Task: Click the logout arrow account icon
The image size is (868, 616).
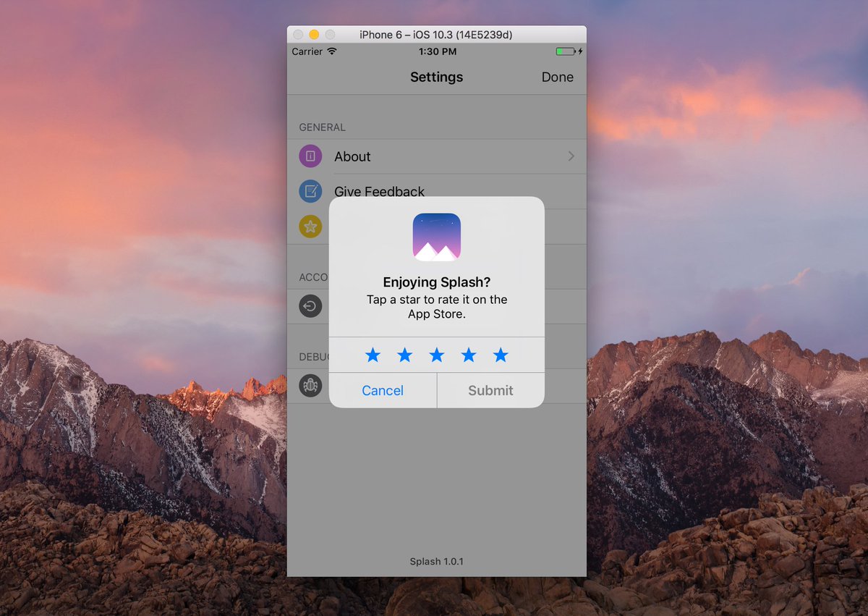Action: [x=310, y=306]
